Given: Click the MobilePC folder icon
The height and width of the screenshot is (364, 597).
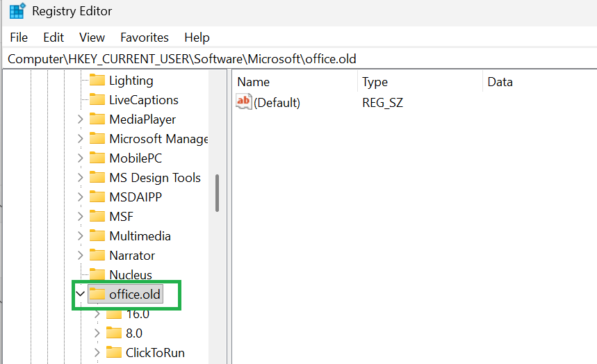Looking at the screenshot, I should pyautogui.click(x=97, y=158).
